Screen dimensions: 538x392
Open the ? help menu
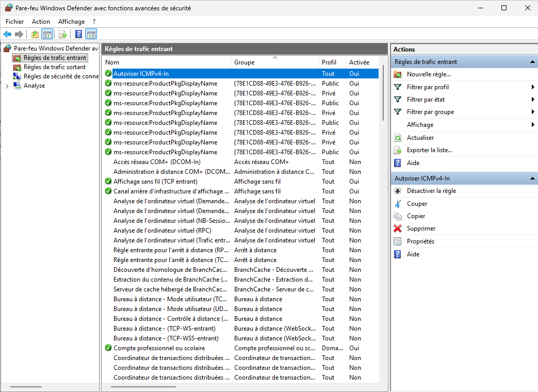[94, 22]
